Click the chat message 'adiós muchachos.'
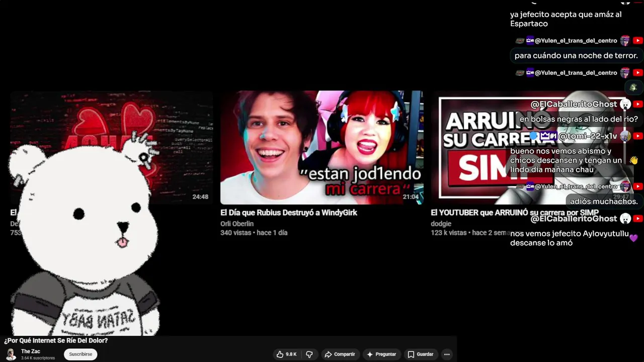Image resolution: width=644 pixels, height=362 pixels. pos(604,202)
